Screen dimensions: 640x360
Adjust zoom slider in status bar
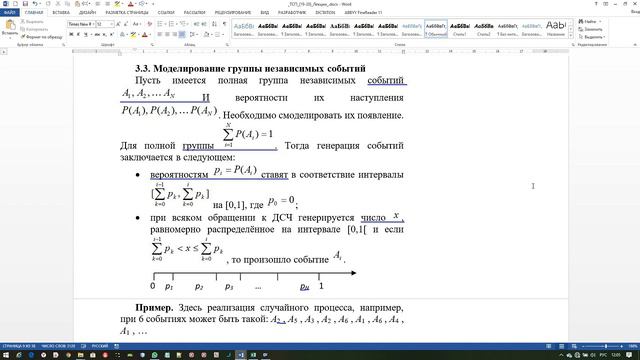[x=606, y=346]
